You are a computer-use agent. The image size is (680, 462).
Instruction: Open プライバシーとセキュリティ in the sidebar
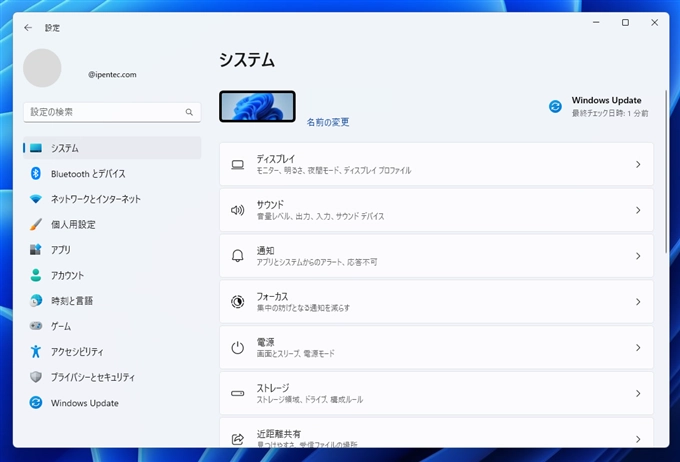click(x=112, y=377)
